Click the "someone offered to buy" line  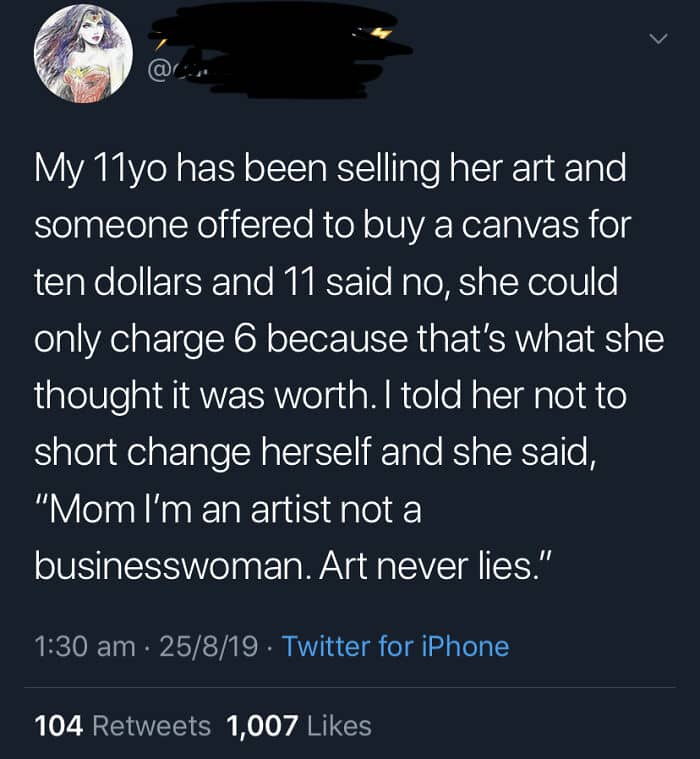[x=333, y=227]
